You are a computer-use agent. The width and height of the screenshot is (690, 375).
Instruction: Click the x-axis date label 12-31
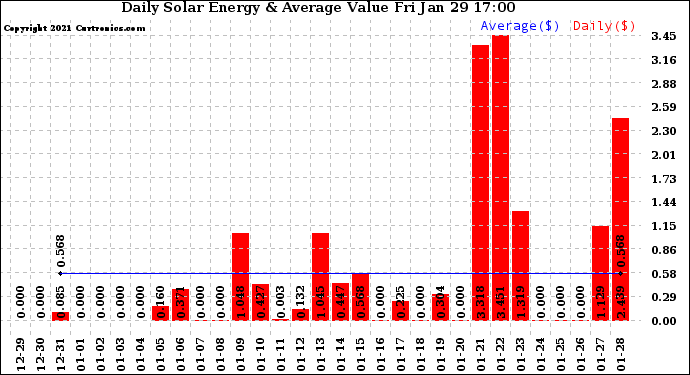tap(61, 355)
